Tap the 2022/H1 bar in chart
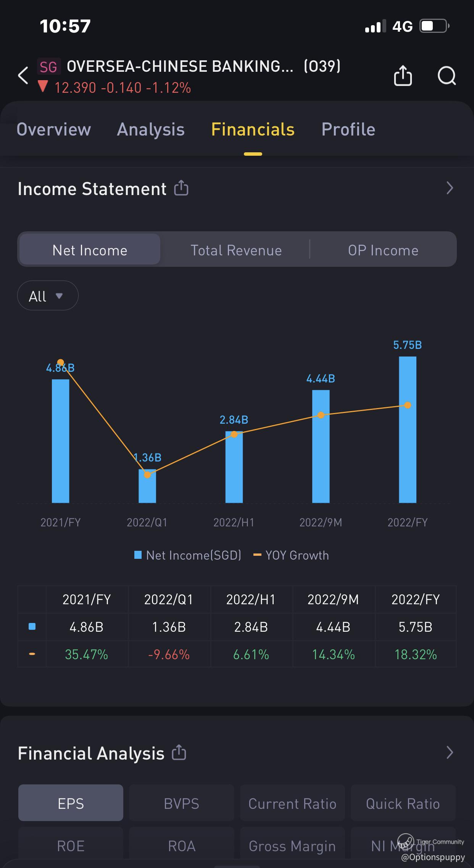 pos(234,467)
